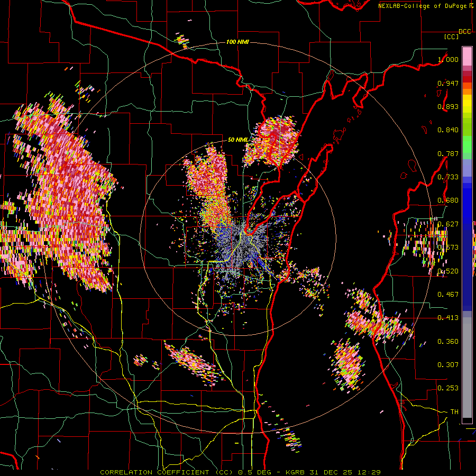The image size is (476, 476).
Task: Click the pink top segment of color bar
Action: point(467,57)
